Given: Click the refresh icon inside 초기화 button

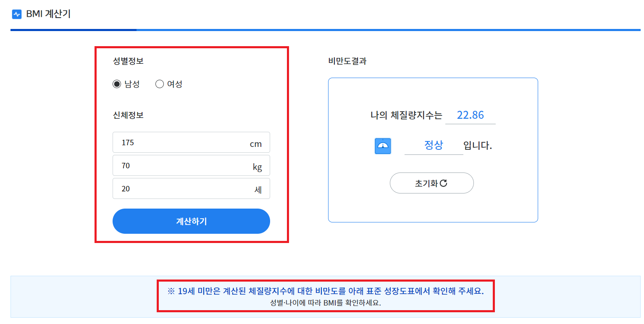Looking at the screenshot, I should coord(443,183).
